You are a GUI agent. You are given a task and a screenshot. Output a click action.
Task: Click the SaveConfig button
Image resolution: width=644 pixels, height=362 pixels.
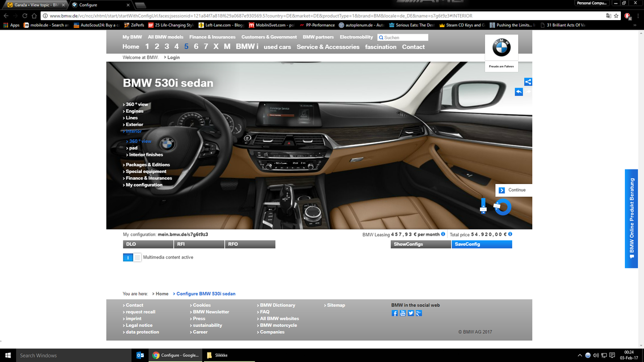coord(481,244)
